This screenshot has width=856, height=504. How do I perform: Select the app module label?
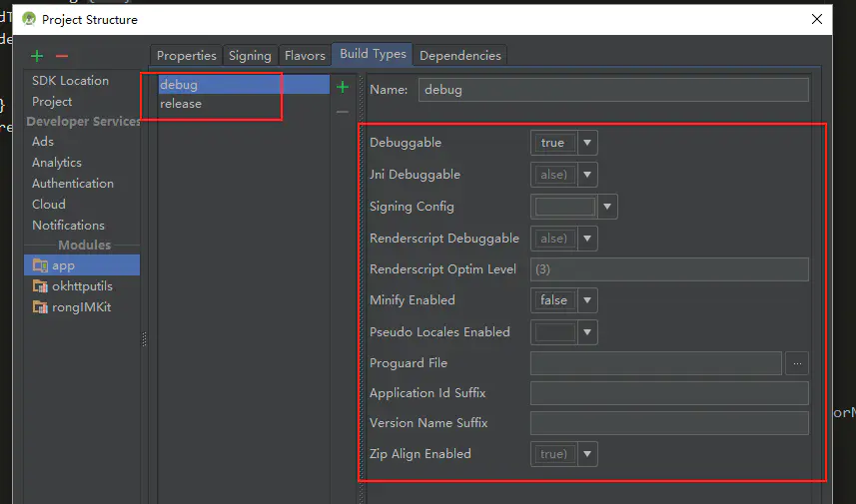coord(63,265)
